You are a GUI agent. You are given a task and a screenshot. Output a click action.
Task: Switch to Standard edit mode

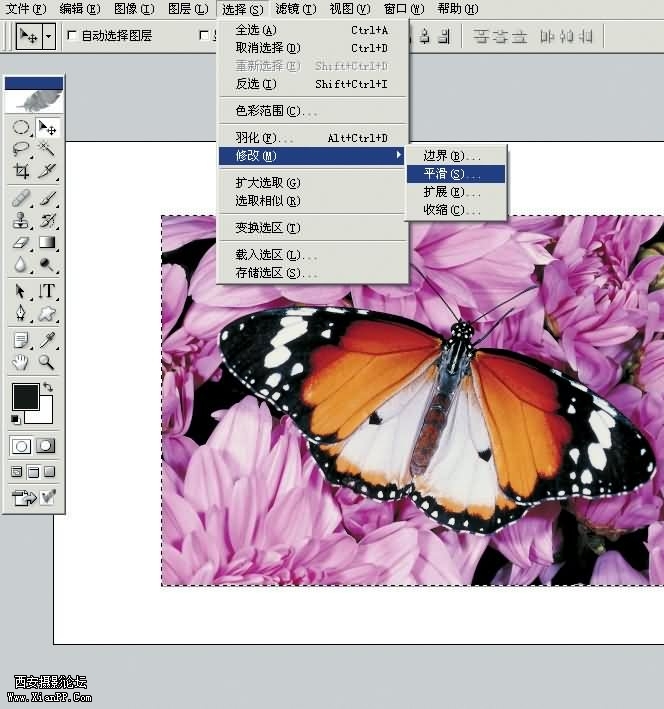21,446
